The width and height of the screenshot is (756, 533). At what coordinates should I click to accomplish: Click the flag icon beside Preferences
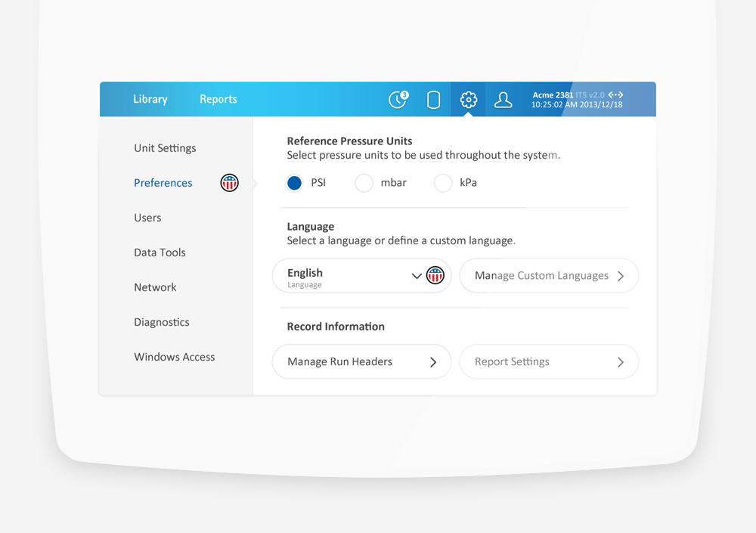pos(229,182)
